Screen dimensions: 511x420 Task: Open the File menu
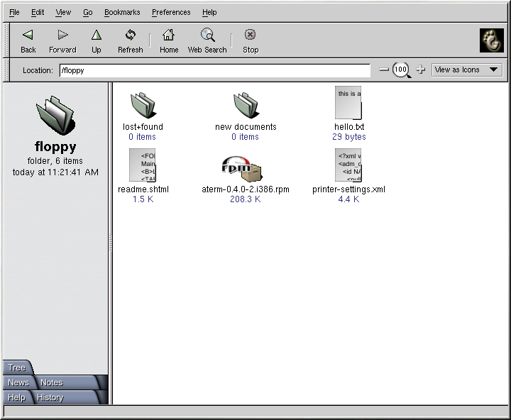(14, 12)
